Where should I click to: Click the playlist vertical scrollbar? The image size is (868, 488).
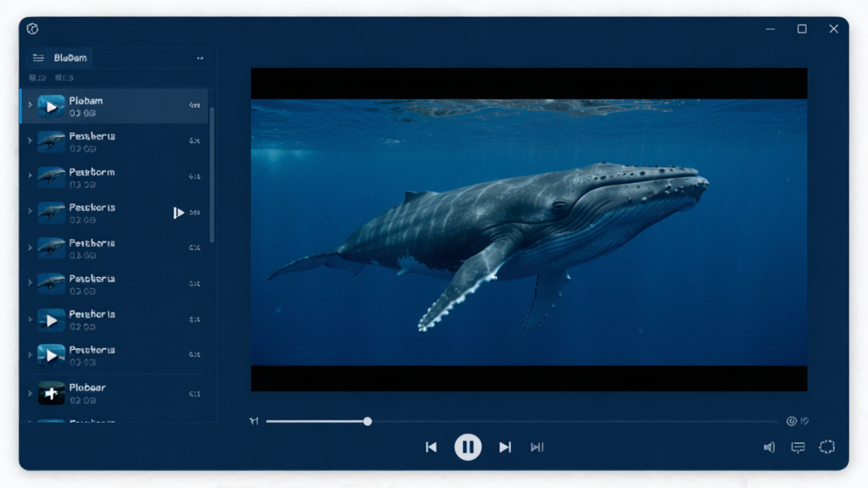(212, 175)
